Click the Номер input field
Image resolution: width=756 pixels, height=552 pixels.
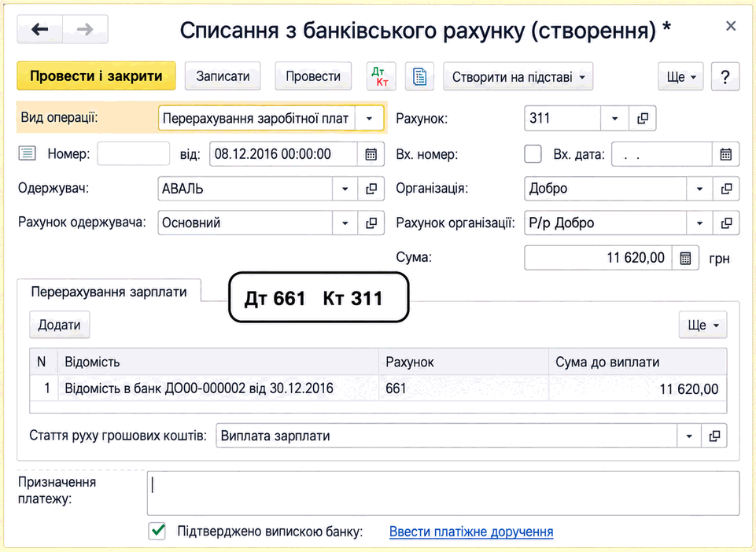(134, 154)
